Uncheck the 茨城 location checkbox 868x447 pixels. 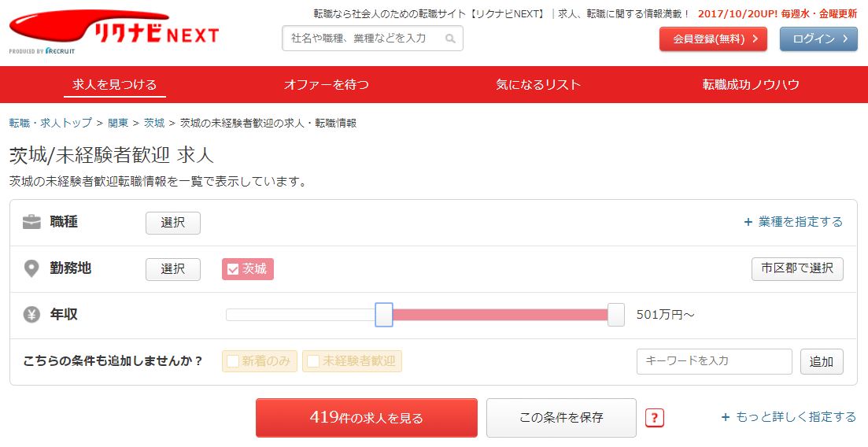click(x=233, y=269)
